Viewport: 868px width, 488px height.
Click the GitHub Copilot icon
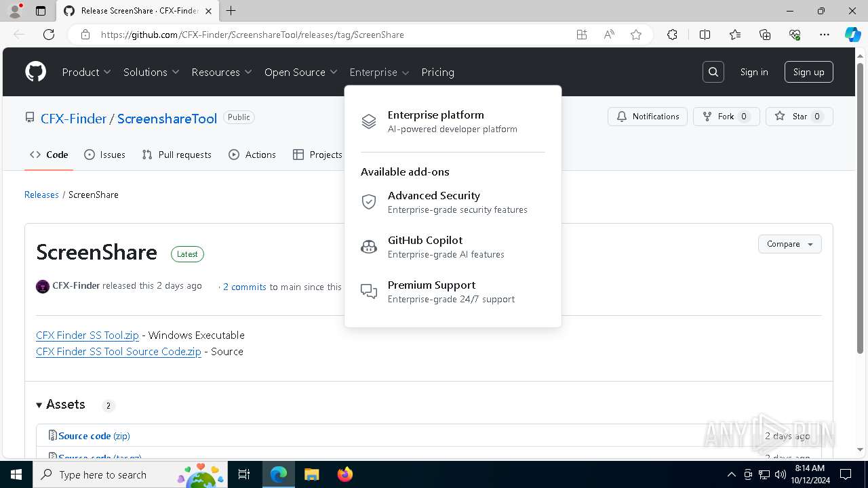tap(369, 247)
